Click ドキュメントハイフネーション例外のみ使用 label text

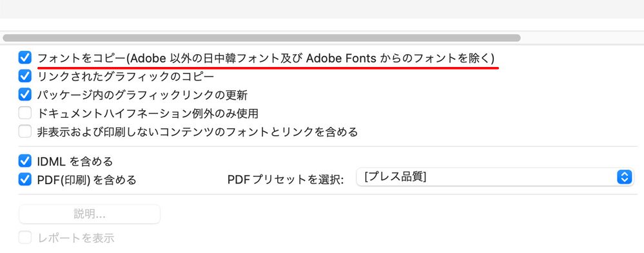[x=148, y=113]
